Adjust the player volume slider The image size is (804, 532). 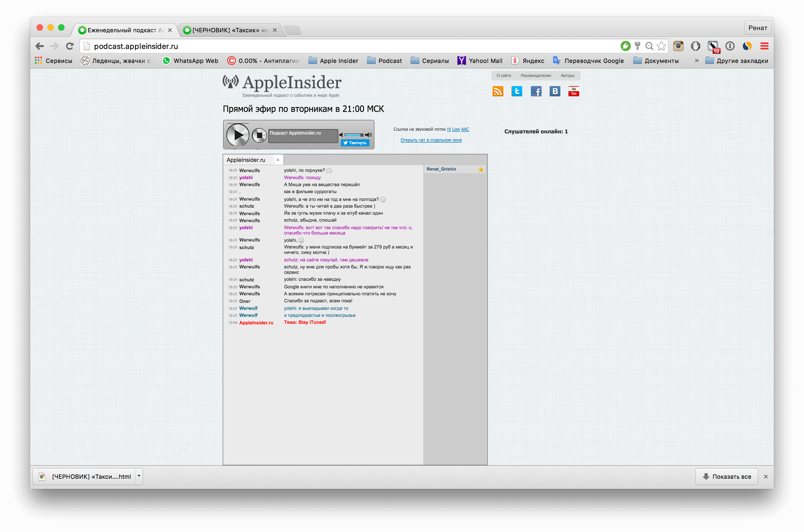click(x=354, y=135)
